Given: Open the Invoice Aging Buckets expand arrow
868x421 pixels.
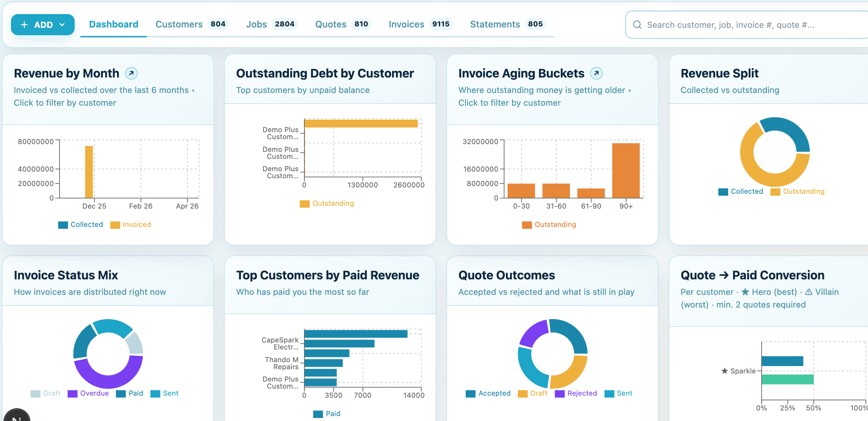Looking at the screenshot, I should 596,73.
